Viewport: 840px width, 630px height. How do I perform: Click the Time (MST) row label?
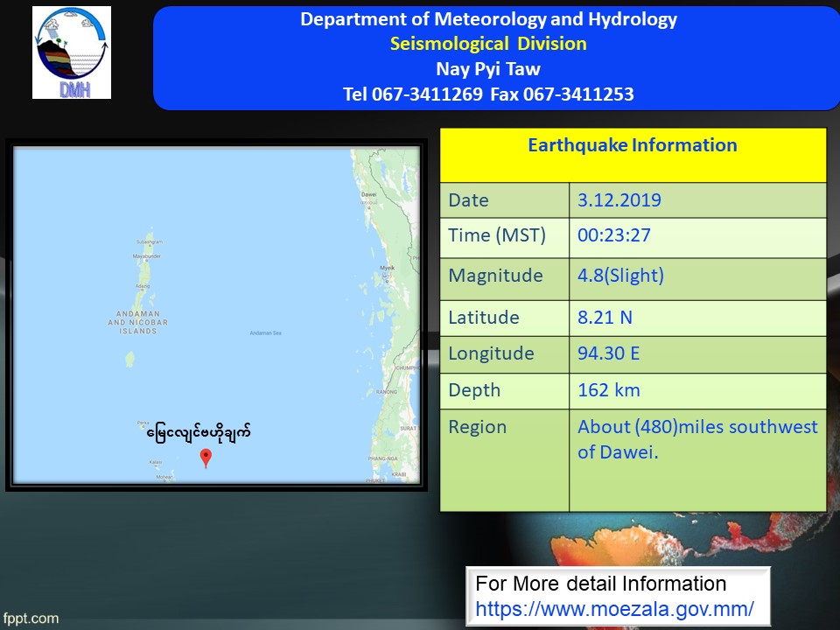(x=497, y=235)
